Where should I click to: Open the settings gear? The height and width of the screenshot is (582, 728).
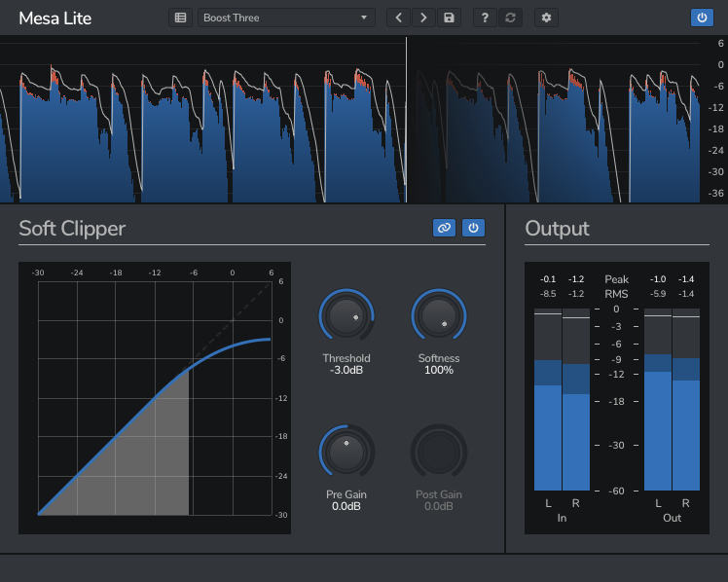tap(546, 18)
